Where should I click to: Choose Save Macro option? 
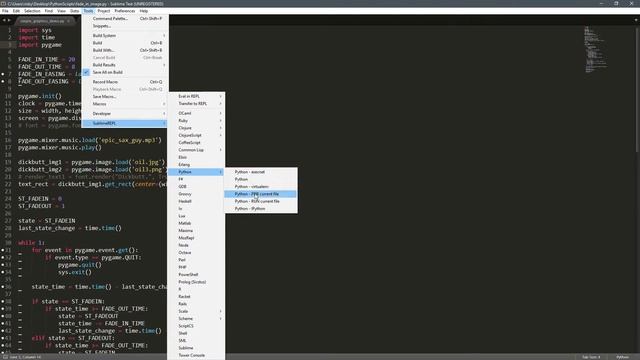click(x=124, y=97)
